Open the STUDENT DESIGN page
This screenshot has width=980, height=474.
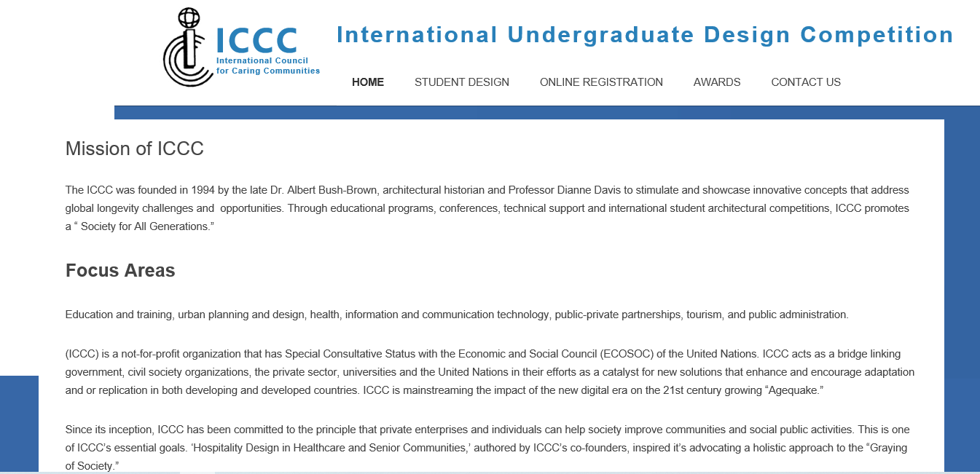pos(462,82)
